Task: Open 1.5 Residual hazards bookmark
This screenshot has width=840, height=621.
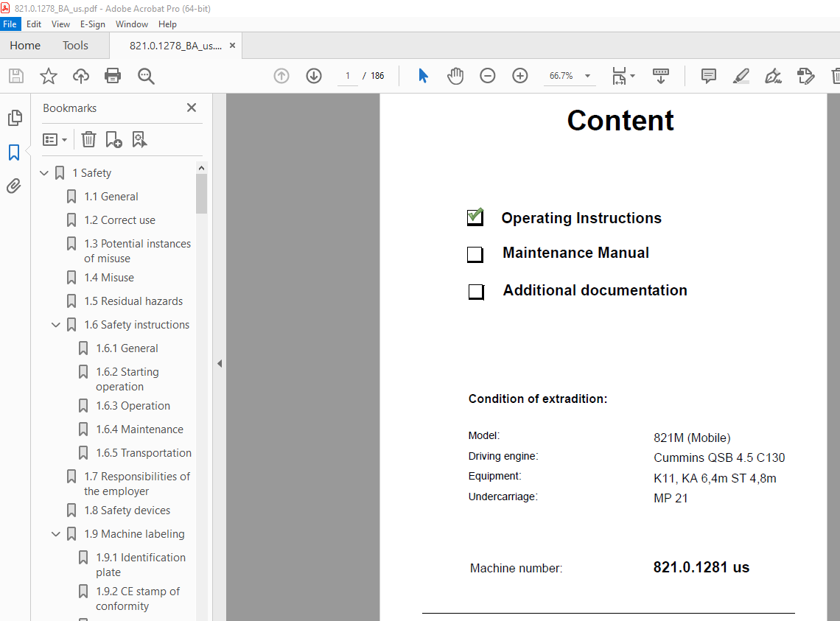Action: [x=133, y=301]
